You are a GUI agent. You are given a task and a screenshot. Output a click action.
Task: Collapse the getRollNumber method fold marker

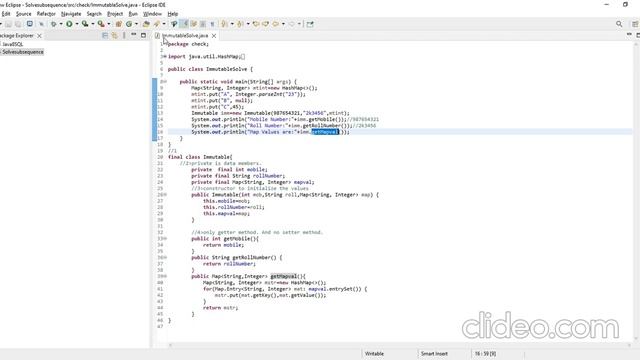[165, 258]
